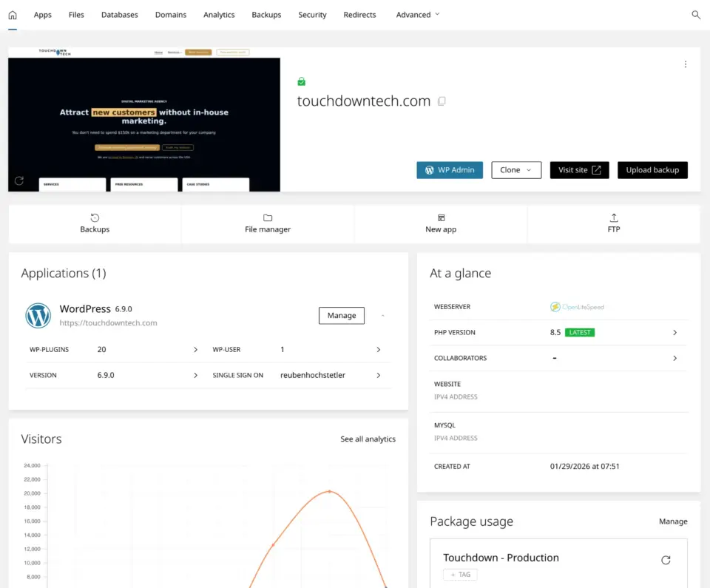This screenshot has width=710, height=588.
Task: Switch to the Databases section
Action: click(119, 14)
